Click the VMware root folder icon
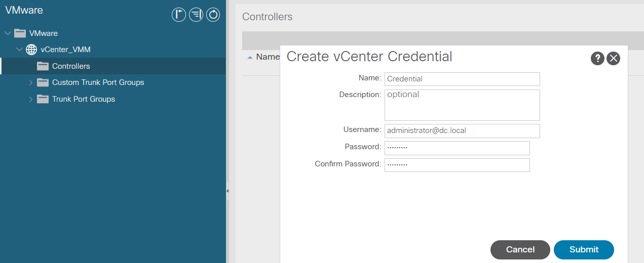644x263 pixels. pos(20,33)
